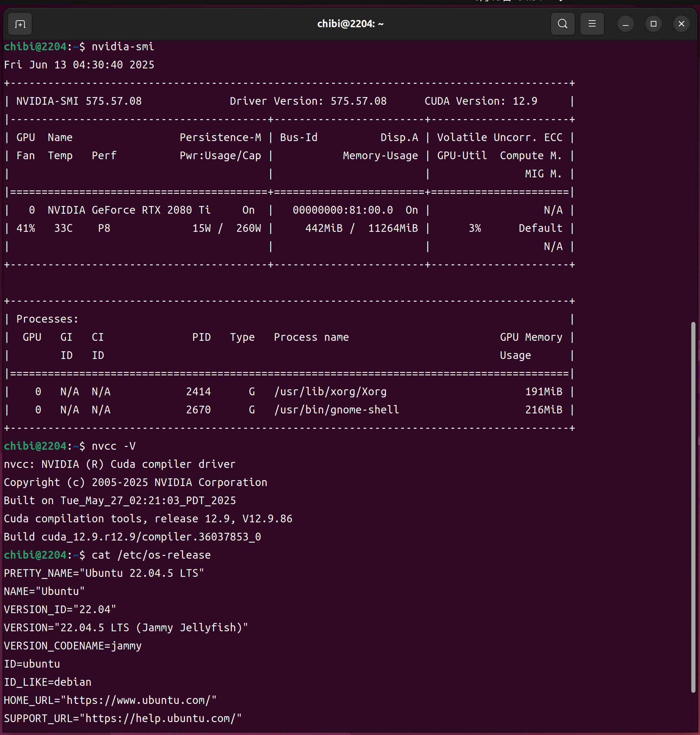Click the window title chibi@2204
Screen dimensions: 700x735
click(x=350, y=24)
